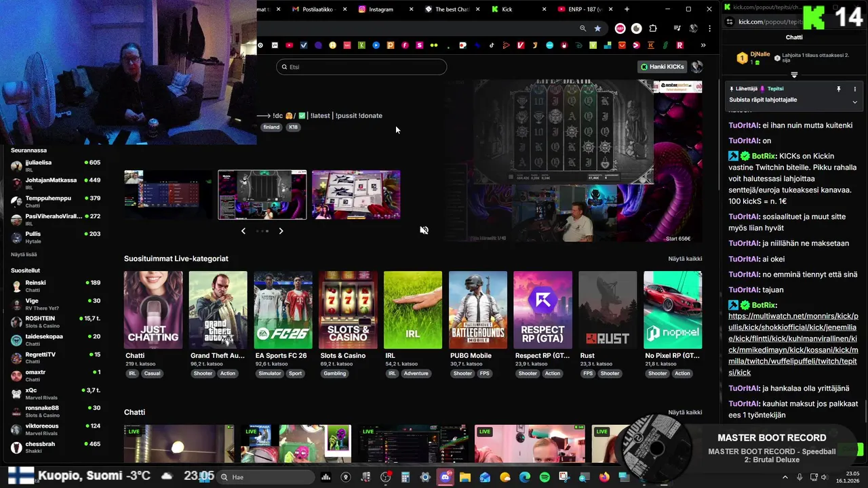This screenshot has width=868, height=488.
Task: Expand the pinned message chevron in chat
Action: 854,102
